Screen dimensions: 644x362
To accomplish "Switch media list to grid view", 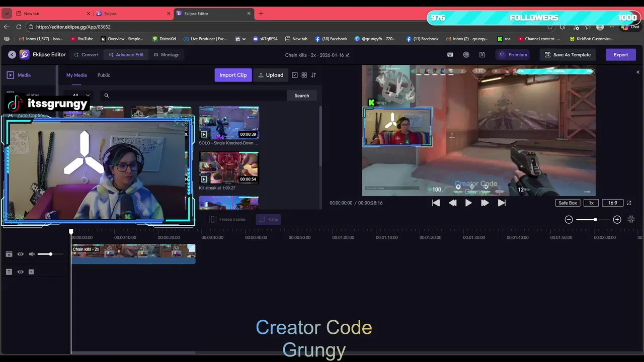I will (x=304, y=75).
